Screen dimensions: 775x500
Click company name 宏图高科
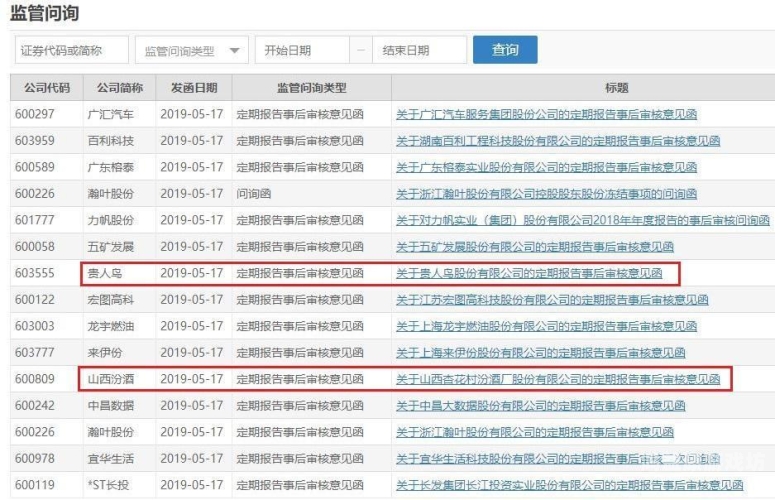coord(111,299)
